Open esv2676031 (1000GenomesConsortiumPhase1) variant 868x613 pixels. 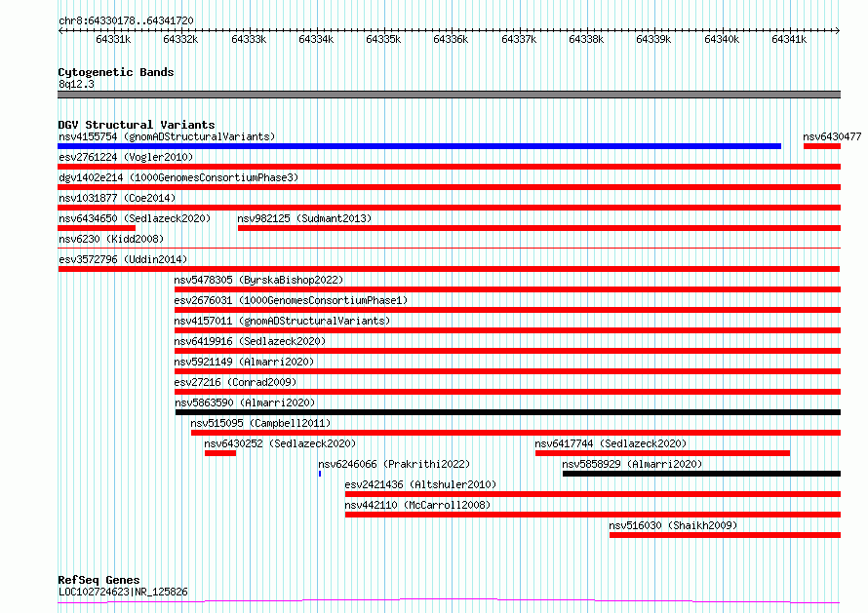point(291,300)
